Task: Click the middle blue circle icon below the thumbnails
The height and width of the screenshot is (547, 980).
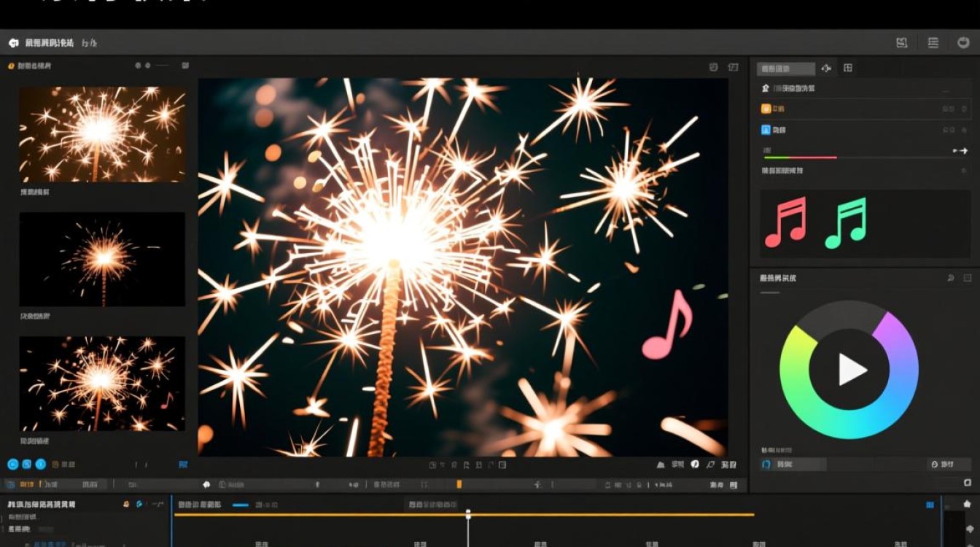Action: pyautogui.click(x=27, y=464)
